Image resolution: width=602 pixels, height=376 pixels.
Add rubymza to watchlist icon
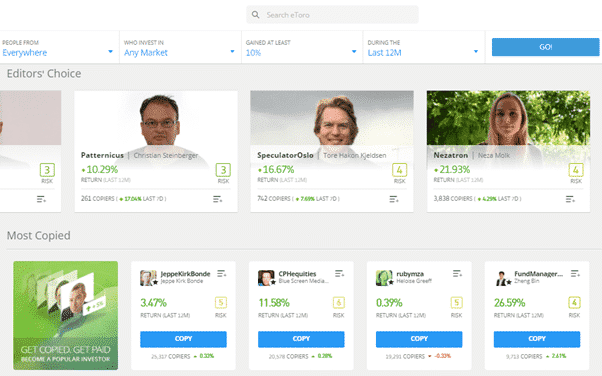pos(457,273)
